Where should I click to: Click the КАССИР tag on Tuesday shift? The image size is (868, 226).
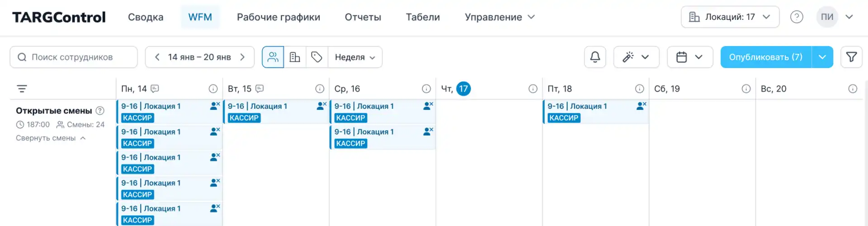point(244,118)
